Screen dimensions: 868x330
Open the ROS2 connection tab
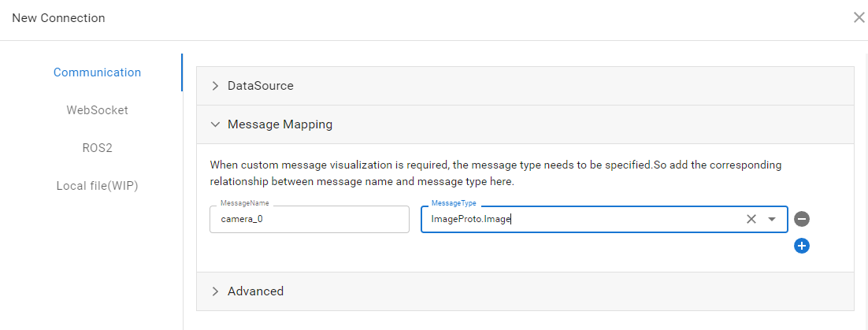[x=97, y=148]
